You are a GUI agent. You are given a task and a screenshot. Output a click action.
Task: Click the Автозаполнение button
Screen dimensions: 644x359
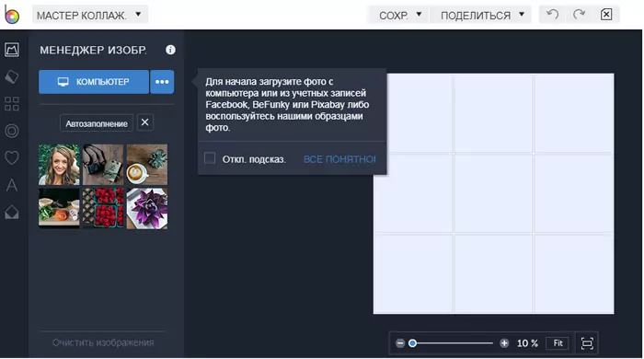click(x=97, y=123)
